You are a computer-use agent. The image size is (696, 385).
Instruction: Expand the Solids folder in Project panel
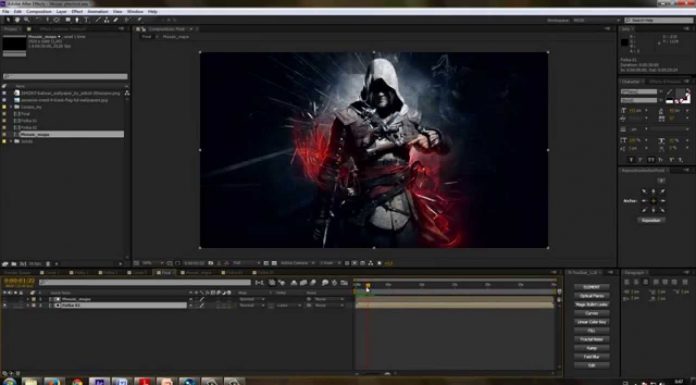pyautogui.click(x=11, y=141)
